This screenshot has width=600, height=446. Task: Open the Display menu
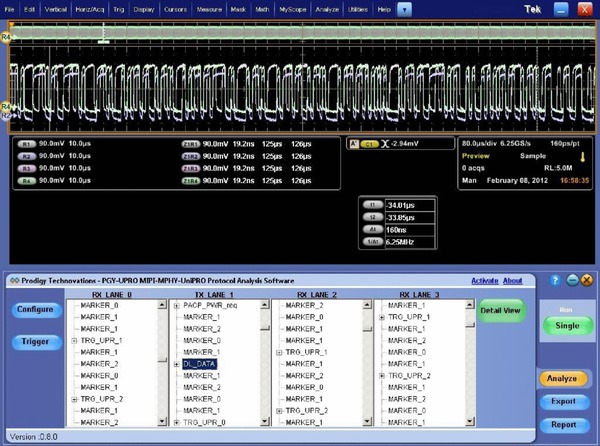click(x=143, y=10)
